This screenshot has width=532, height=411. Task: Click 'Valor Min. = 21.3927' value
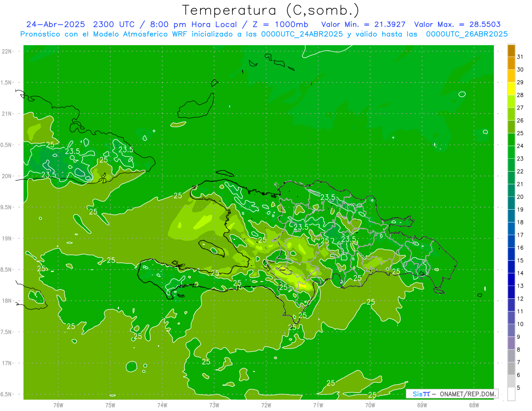(363, 24)
